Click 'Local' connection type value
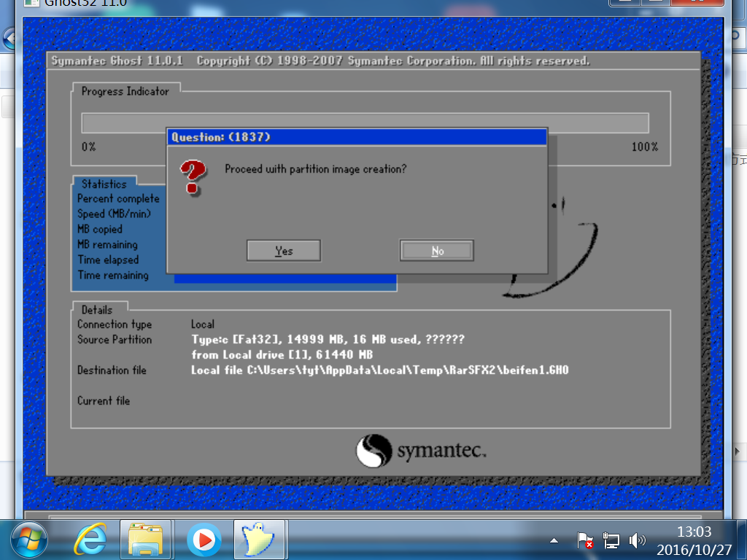The height and width of the screenshot is (560, 747). (x=203, y=324)
